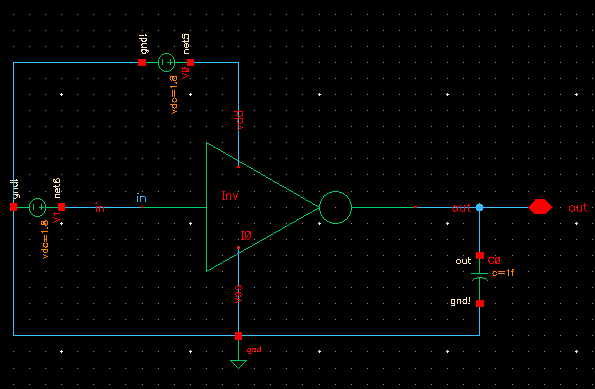
Task: Select the capacitor's top out terminal
Action: pyautogui.click(x=480, y=255)
